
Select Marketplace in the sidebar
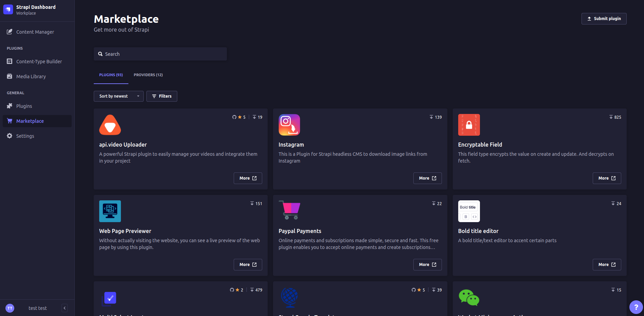37,121
